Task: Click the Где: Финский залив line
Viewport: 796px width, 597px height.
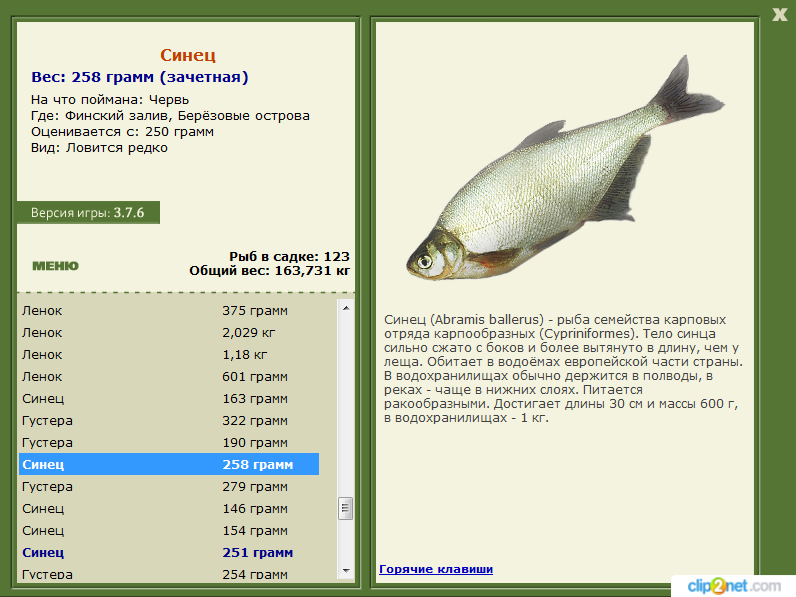Action: (170, 116)
